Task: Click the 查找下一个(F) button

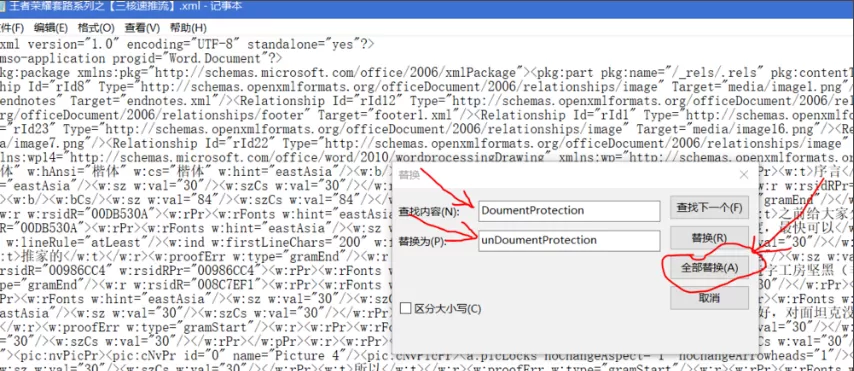Action: pyautogui.click(x=709, y=208)
